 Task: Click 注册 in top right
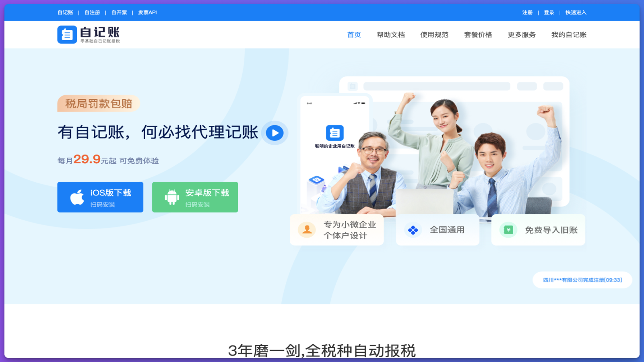(528, 12)
